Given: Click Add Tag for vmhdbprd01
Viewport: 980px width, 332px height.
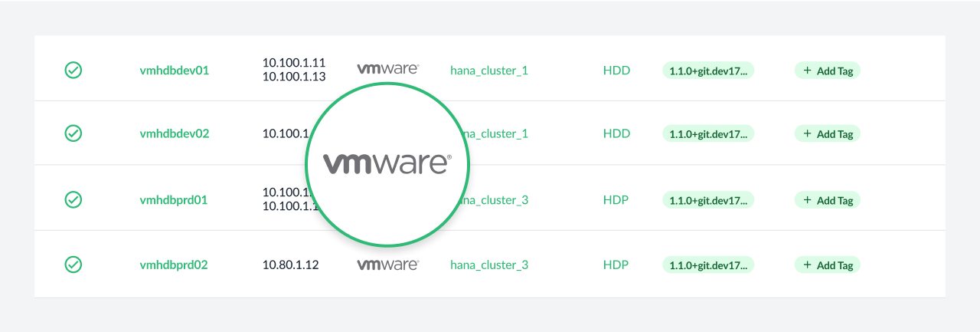Looking at the screenshot, I should 828,200.
